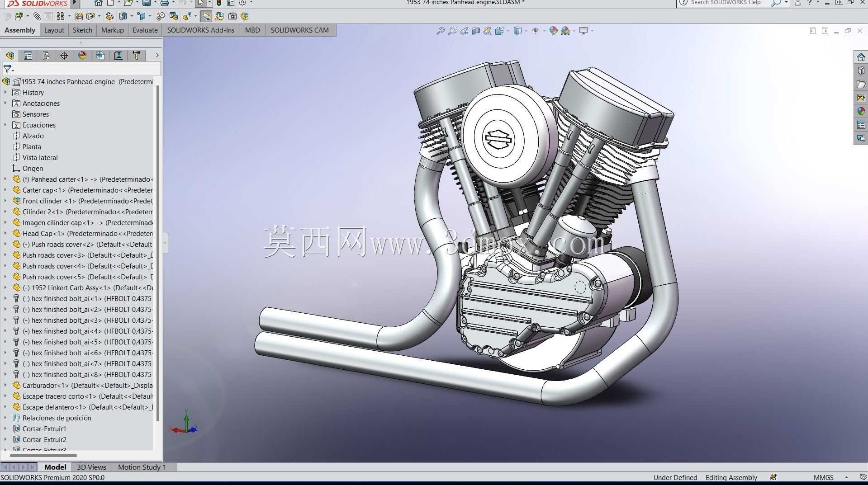Open Design Library in task pane
This screenshot has width=868, height=485.
point(861,71)
